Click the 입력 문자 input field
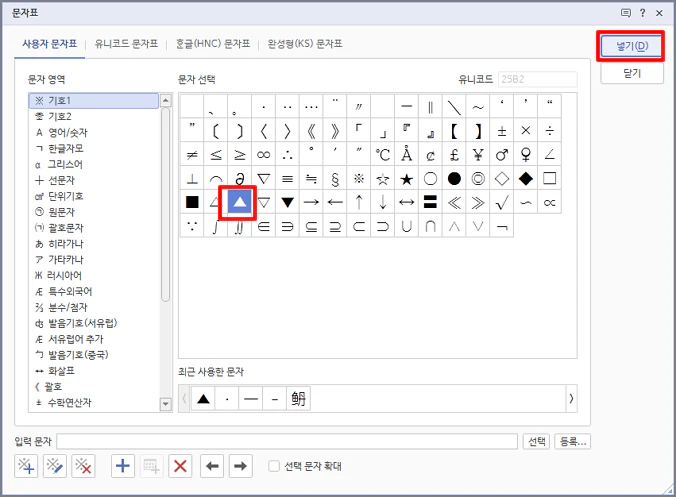The width and height of the screenshot is (676, 497). [287, 441]
